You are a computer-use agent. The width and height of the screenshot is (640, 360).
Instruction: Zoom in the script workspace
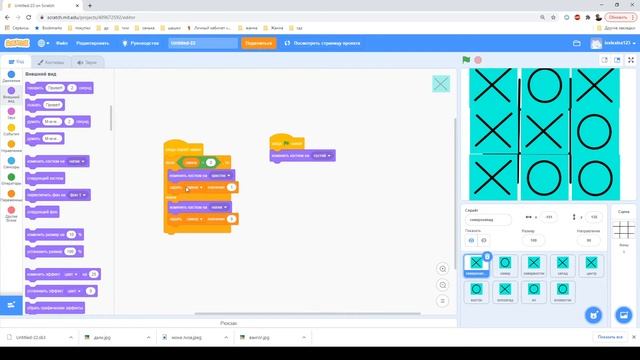(x=442, y=269)
